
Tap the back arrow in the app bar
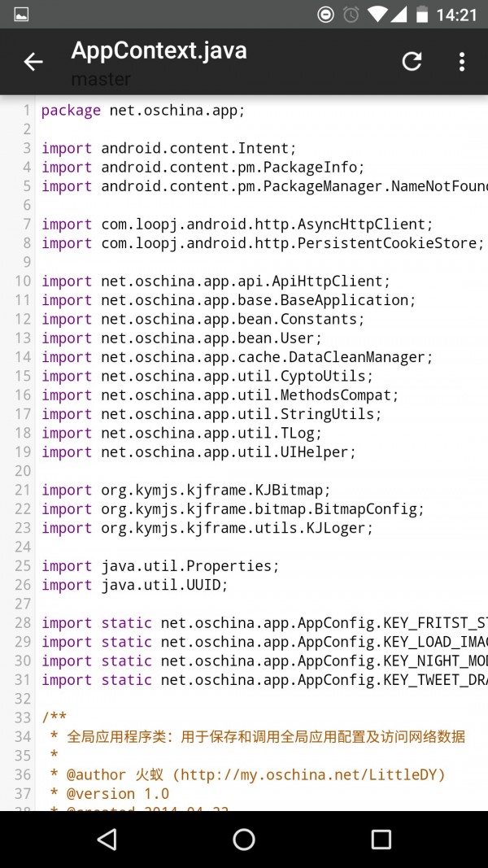(x=33, y=62)
